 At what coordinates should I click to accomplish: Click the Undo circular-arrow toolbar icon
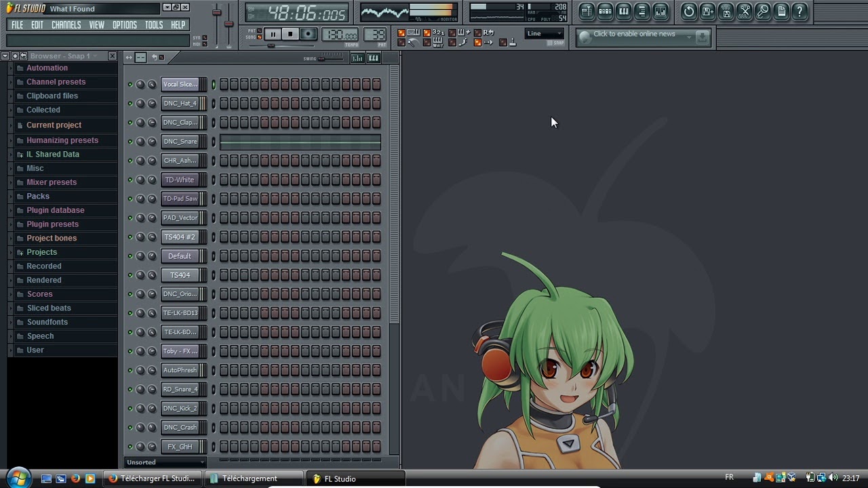pyautogui.click(x=689, y=11)
